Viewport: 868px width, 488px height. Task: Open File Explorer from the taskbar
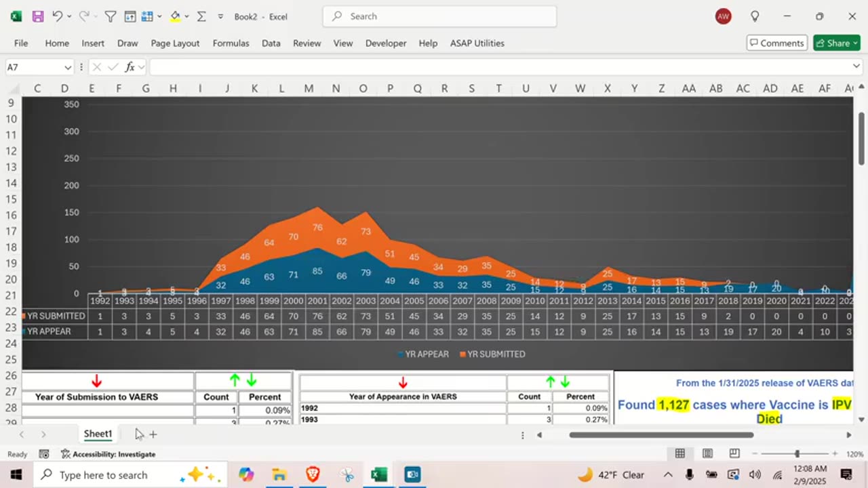pyautogui.click(x=279, y=474)
